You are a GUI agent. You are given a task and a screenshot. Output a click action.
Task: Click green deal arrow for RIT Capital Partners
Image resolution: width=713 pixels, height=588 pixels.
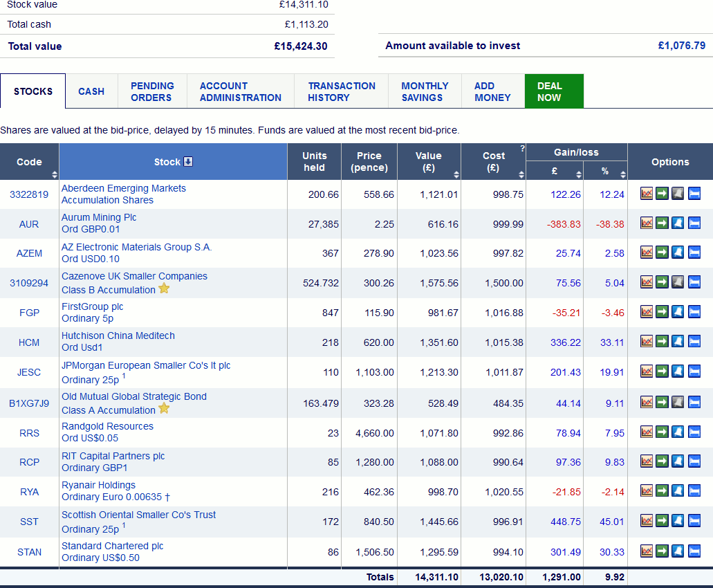(662, 461)
